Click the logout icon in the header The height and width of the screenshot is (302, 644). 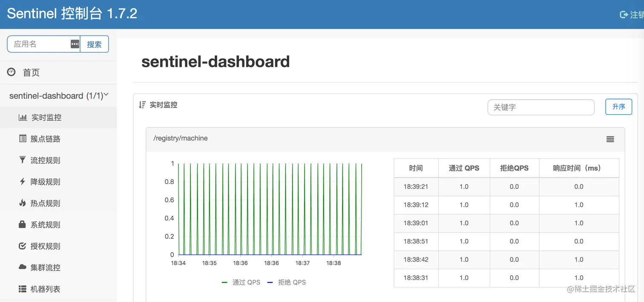coord(624,15)
